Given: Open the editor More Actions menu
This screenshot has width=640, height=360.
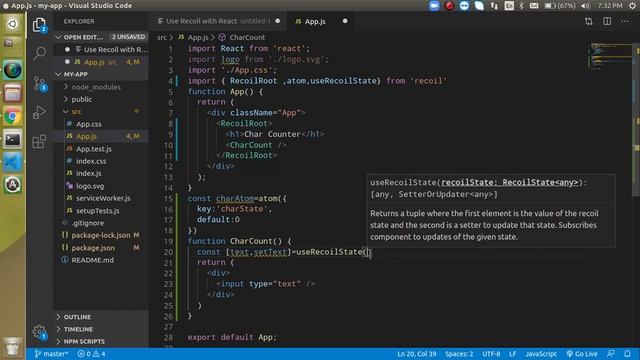Looking at the screenshot, I should coord(625,21).
